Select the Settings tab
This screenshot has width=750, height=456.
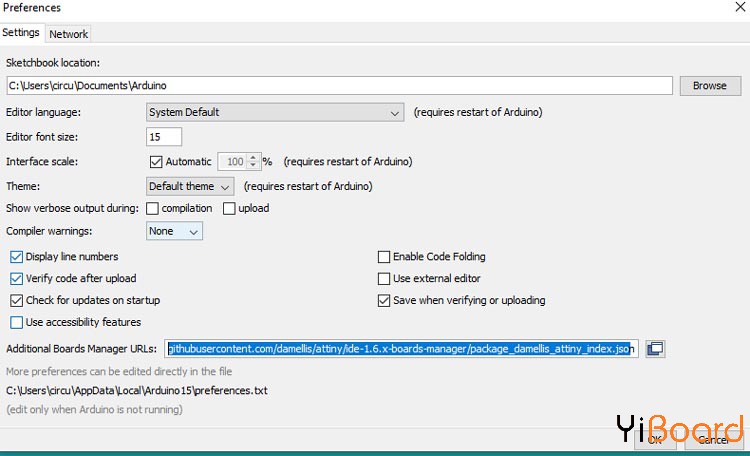point(21,33)
